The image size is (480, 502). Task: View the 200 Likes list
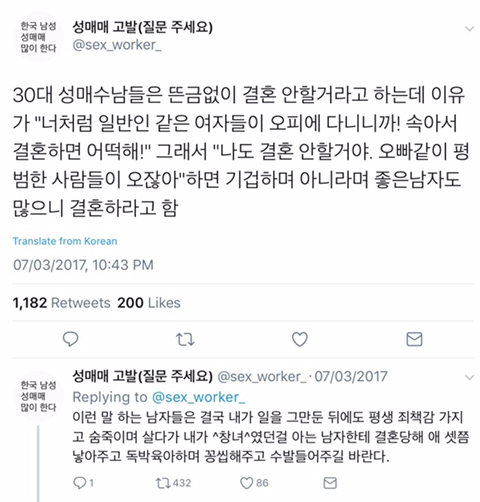pyautogui.click(x=149, y=303)
